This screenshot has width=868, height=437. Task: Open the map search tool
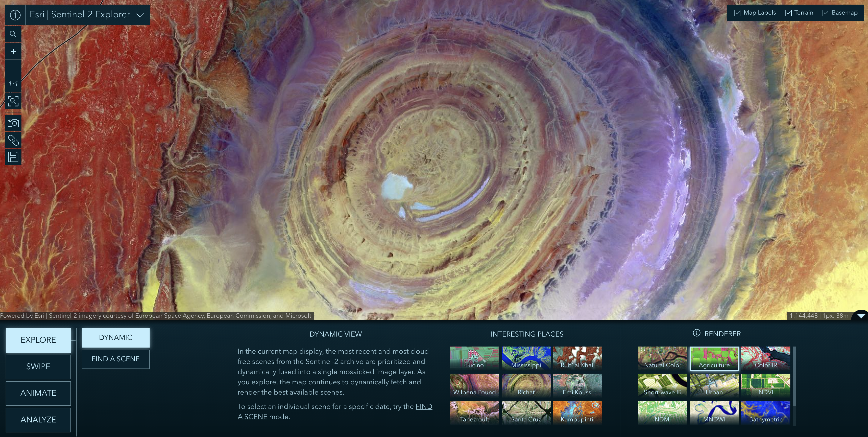13,34
